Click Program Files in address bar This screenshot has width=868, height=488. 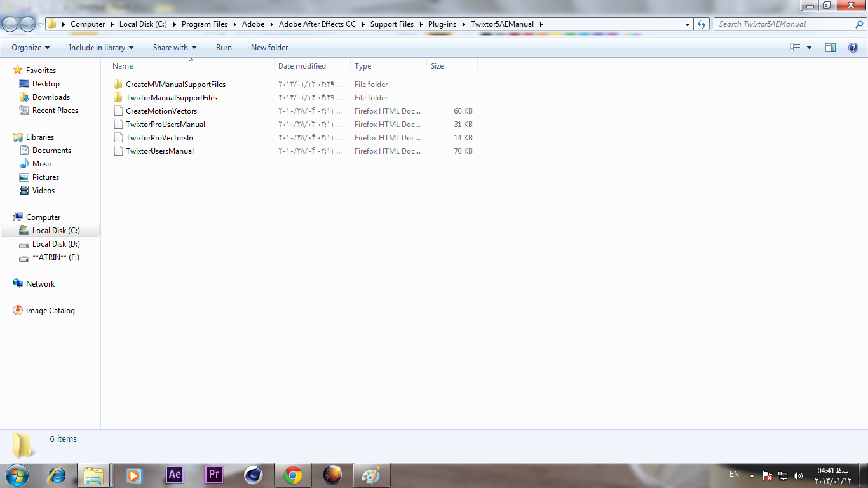click(x=204, y=24)
